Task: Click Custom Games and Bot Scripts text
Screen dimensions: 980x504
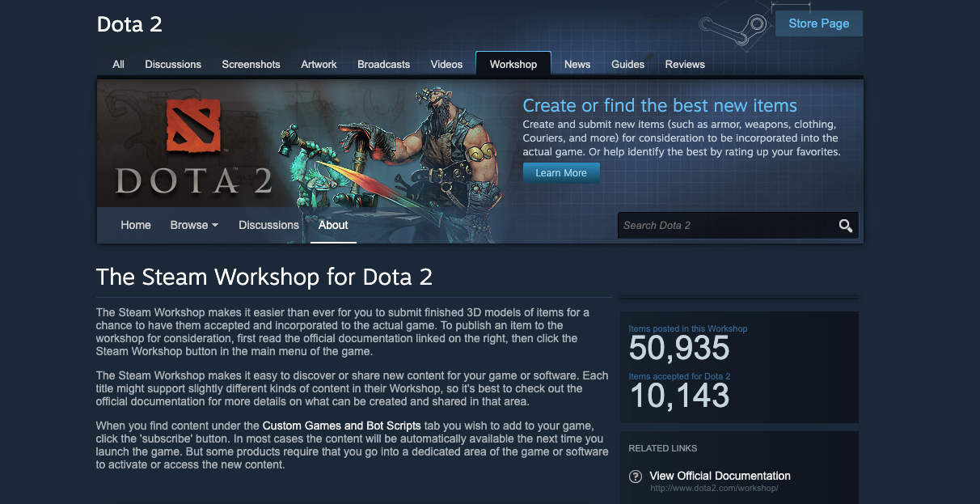Action: coord(342,426)
